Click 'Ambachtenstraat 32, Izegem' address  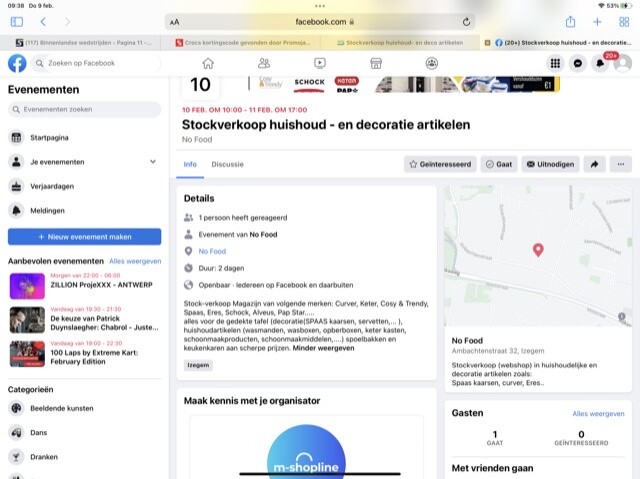point(498,351)
